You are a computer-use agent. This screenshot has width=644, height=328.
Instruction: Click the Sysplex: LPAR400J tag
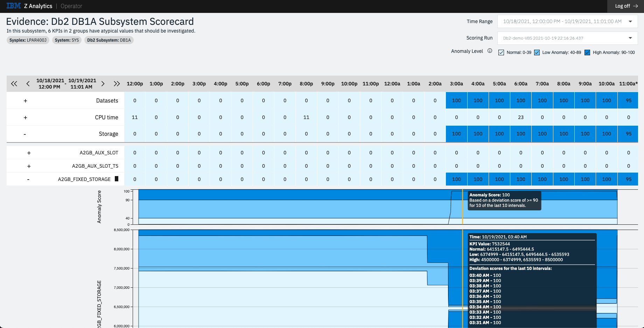(28, 40)
